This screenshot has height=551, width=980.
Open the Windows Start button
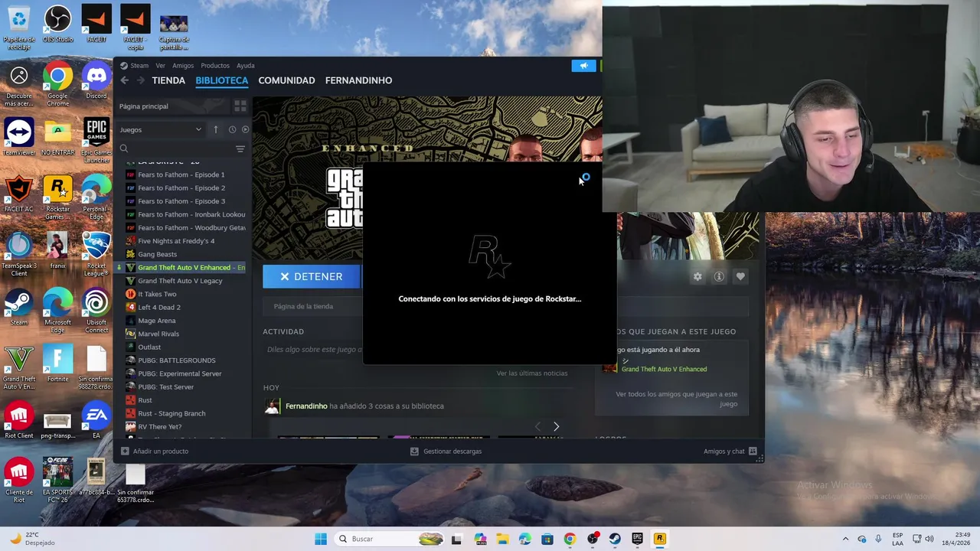[321, 539]
